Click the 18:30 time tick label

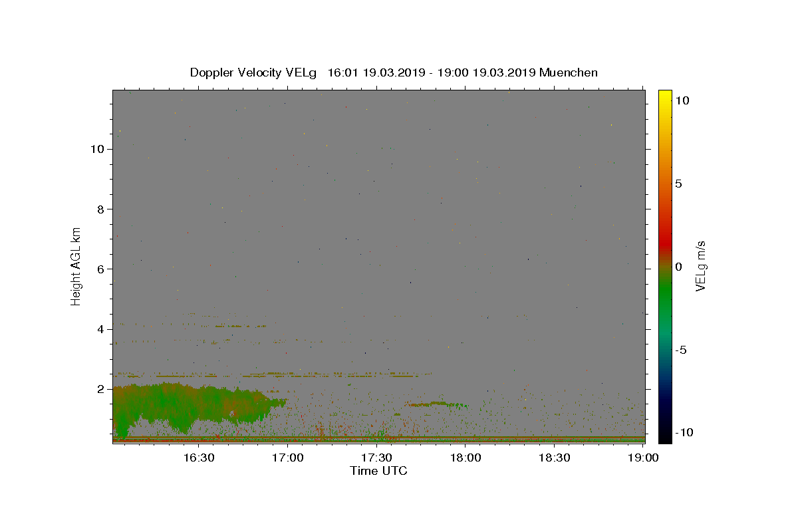(555, 458)
